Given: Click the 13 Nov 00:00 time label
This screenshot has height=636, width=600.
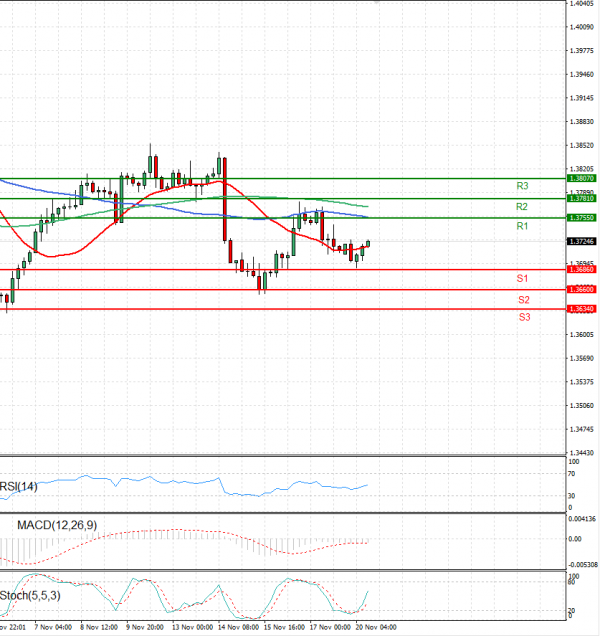Looking at the screenshot, I should 192,627.
